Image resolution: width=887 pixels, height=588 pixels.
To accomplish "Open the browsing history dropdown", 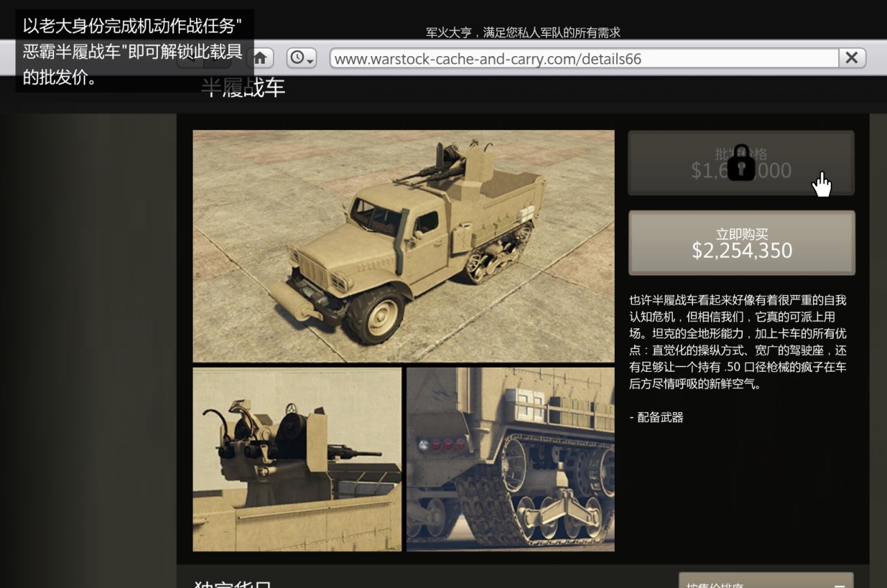I will click(x=301, y=57).
